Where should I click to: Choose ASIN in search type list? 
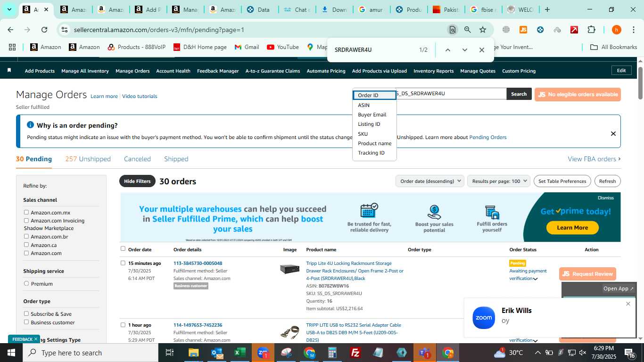[363, 105]
